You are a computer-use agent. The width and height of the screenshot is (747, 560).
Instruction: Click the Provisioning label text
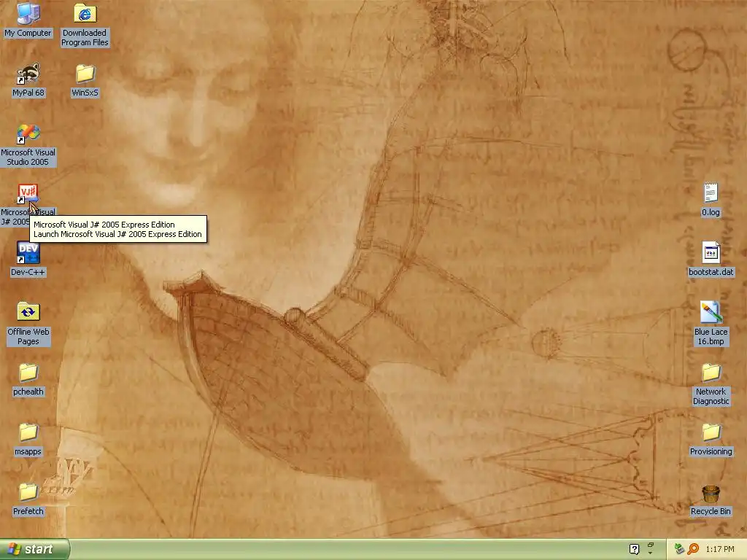click(x=711, y=451)
